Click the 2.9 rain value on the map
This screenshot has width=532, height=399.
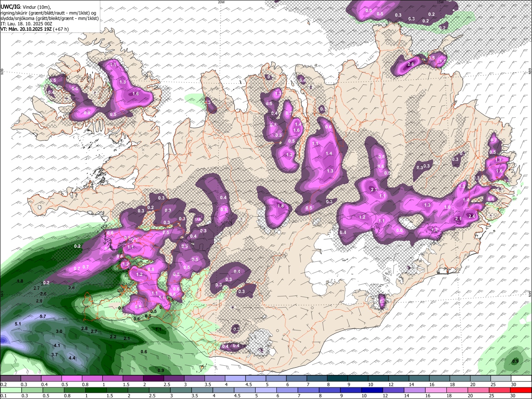coord(39,301)
